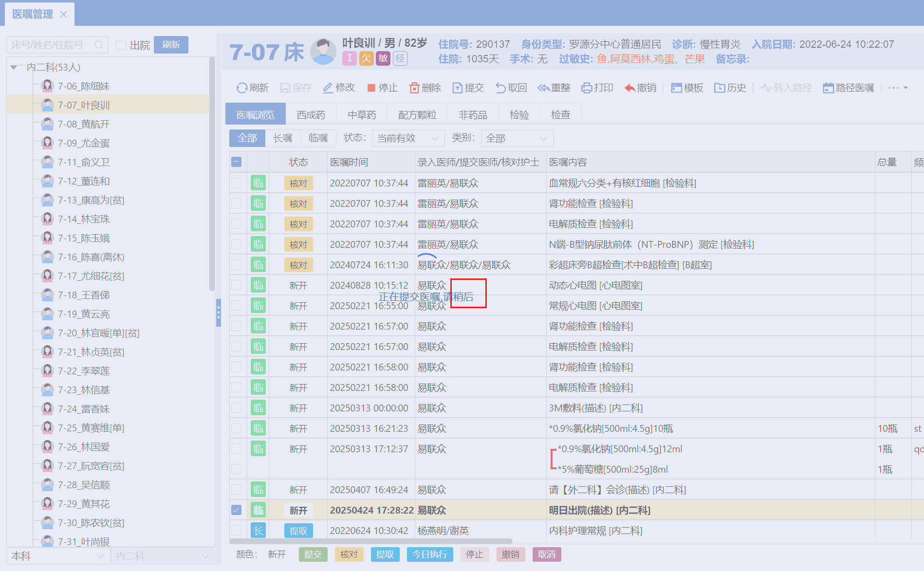Click the orange 欠 arrears badge

pyautogui.click(x=366, y=58)
